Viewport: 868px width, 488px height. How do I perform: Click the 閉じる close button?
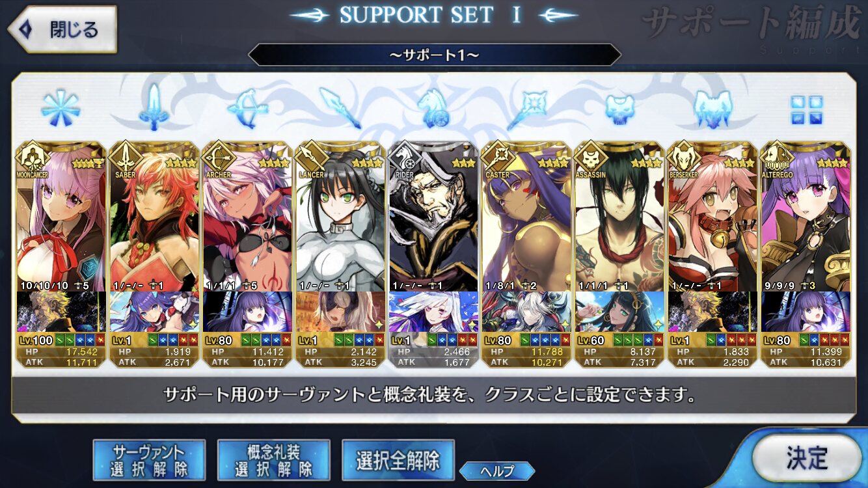[x=62, y=29]
